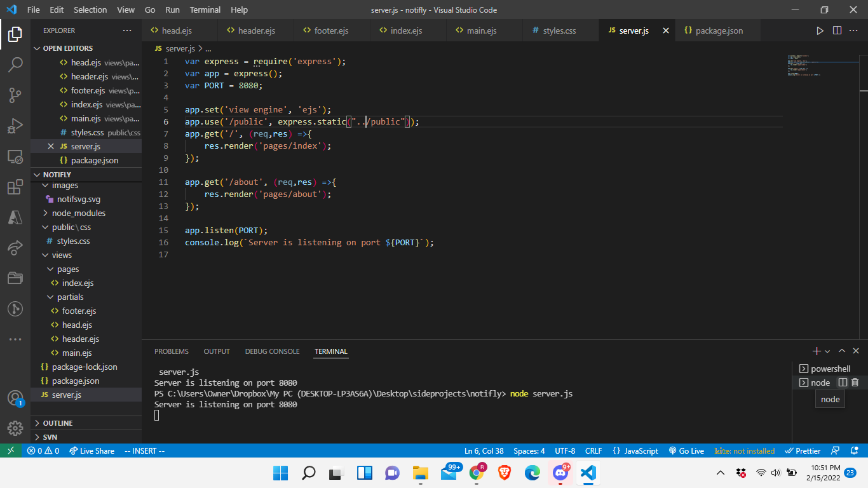Screen dimensions: 868x488
Task: Switch to the package.json editor tab
Action: click(x=719, y=30)
